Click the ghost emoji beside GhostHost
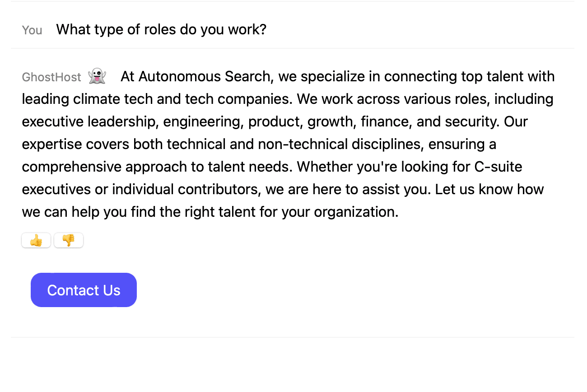The image size is (587, 392). 97,76
